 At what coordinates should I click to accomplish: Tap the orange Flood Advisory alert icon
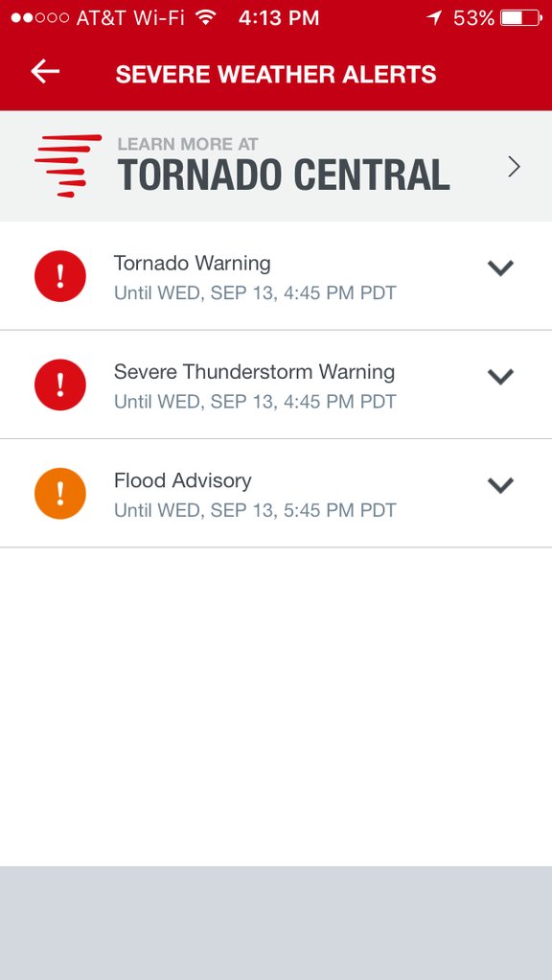[x=60, y=494]
